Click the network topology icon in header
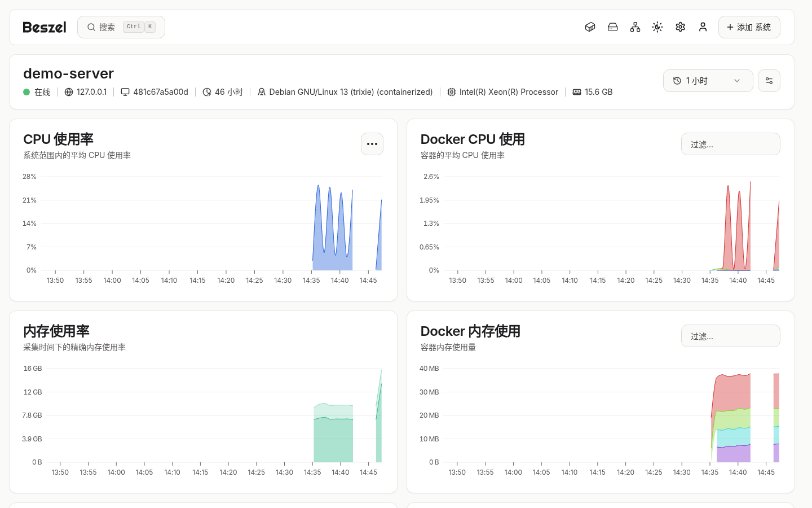Image resolution: width=812 pixels, height=508 pixels. [635, 27]
